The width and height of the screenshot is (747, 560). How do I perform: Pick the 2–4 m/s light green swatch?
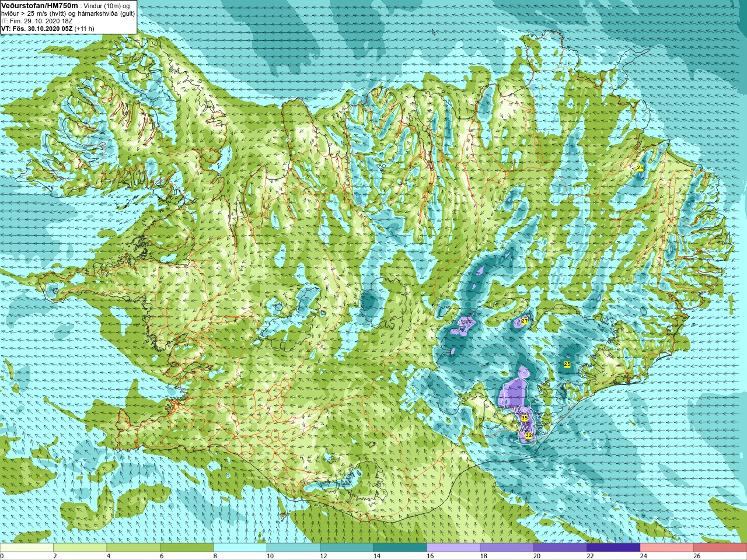(x=80, y=548)
